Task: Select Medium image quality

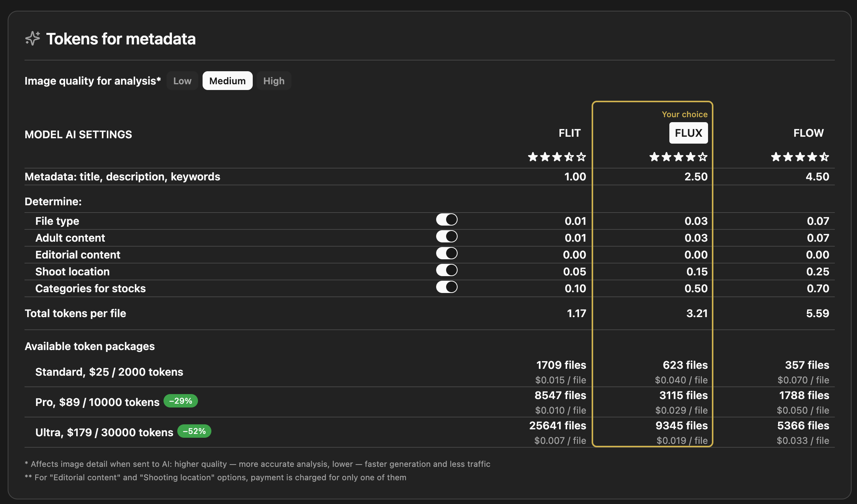Action: tap(227, 81)
